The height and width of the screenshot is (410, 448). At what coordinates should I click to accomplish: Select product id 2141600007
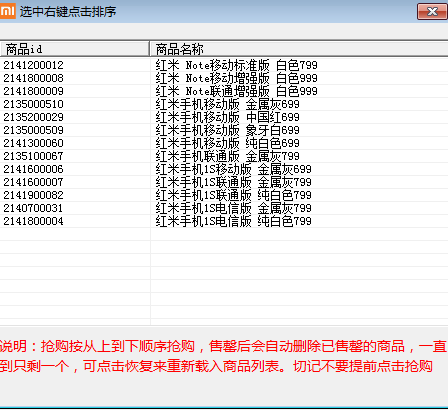33,182
